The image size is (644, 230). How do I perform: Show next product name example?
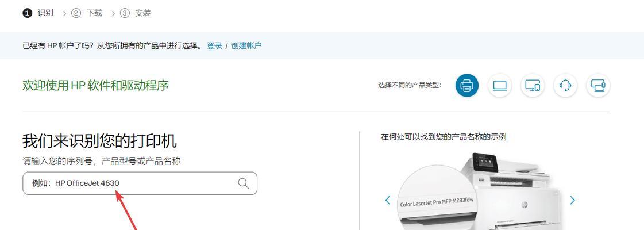pyautogui.click(x=573, y=200)
